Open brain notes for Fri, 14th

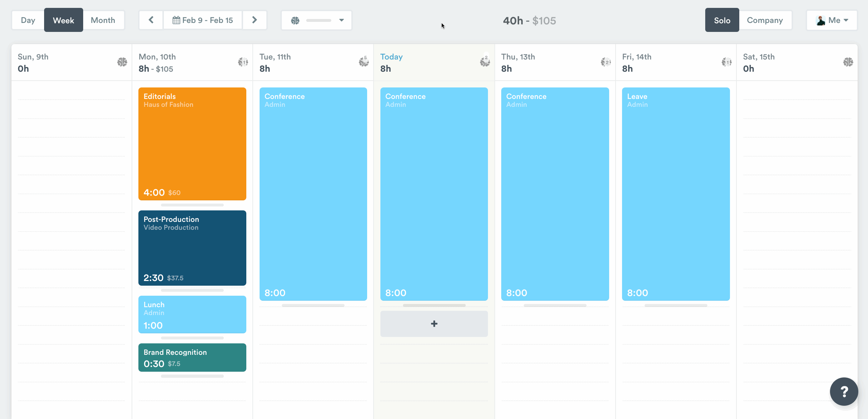click(727, 62)
